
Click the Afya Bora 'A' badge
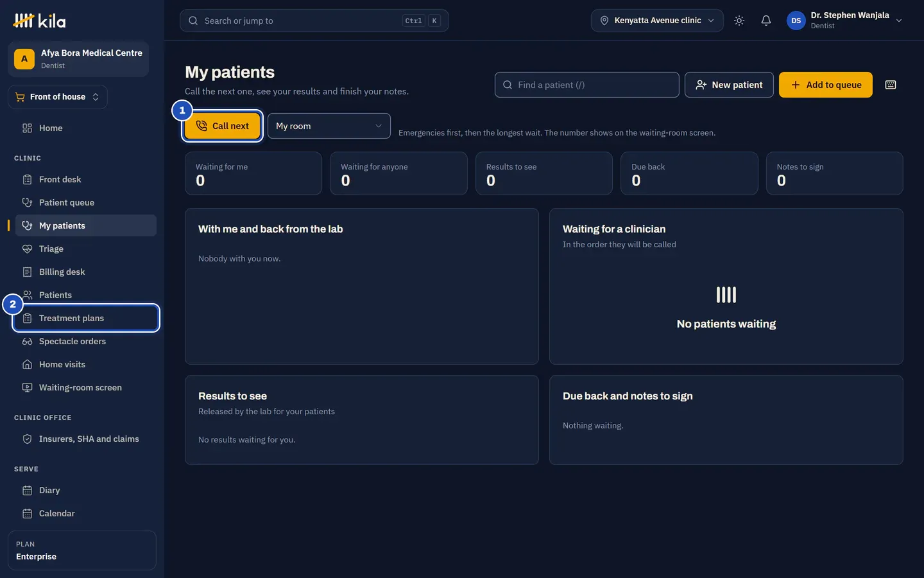pyautogui.click(x=24, y=58)
